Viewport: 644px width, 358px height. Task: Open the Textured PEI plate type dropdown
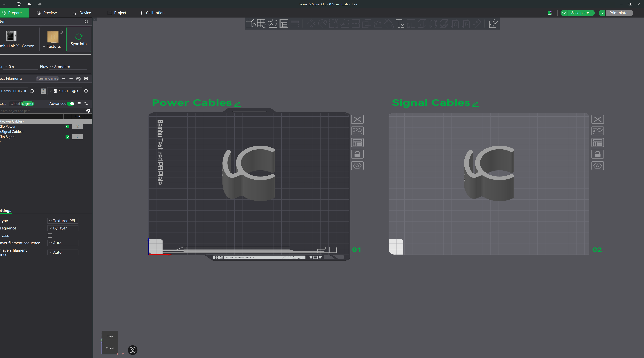pyautogui.click(x=63, y=221)
